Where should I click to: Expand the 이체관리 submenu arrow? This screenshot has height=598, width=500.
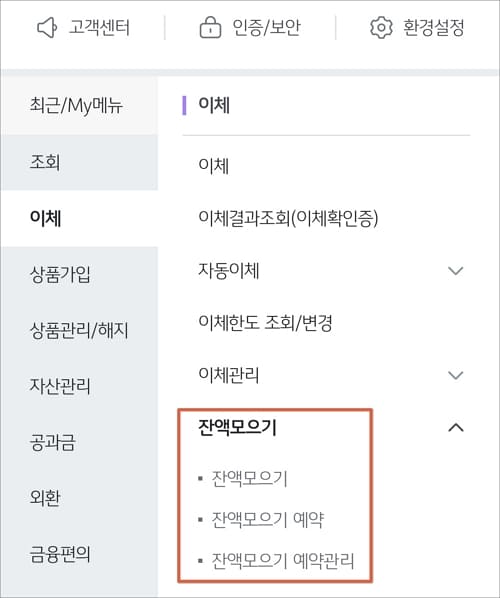[x=455, y=375]
